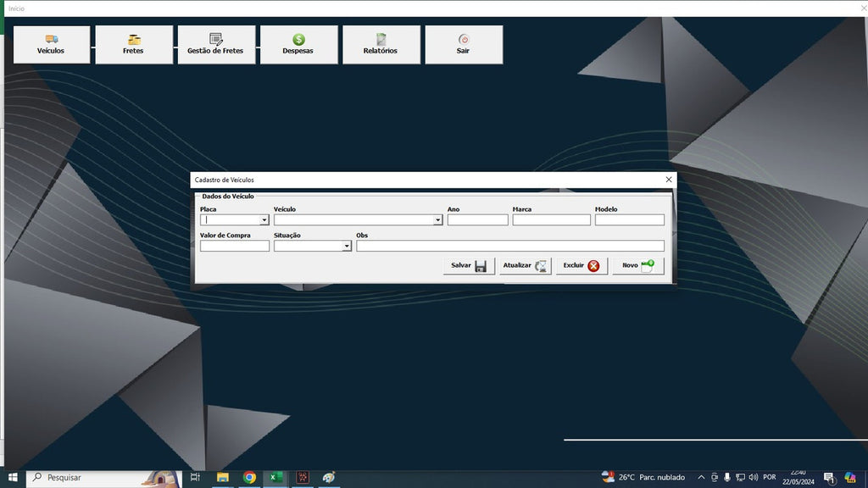Open the Copilot icon in taskbar
Image resolution: width=868 pixels, height=488 pixels.
pos(850,478)
